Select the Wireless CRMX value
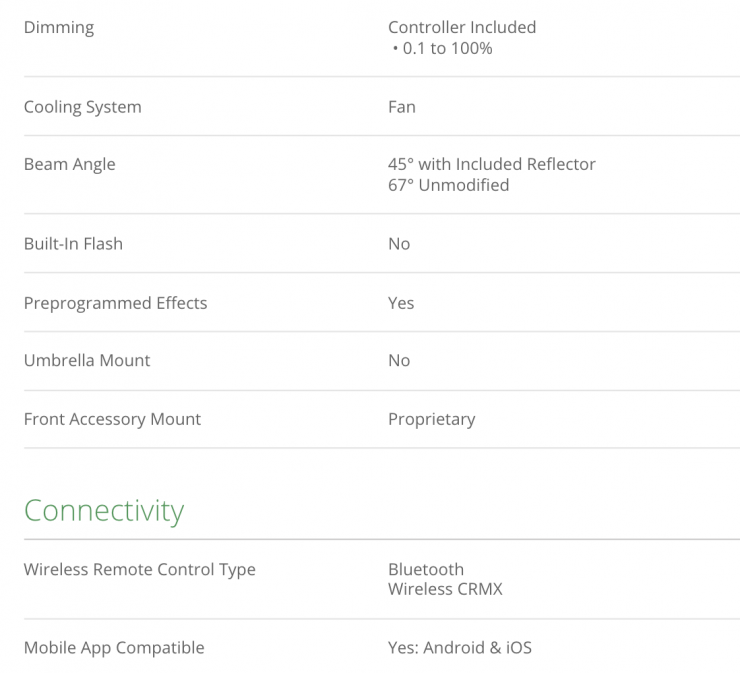The height and width of the screenshot is (673, 740). (x=445, y=590)
